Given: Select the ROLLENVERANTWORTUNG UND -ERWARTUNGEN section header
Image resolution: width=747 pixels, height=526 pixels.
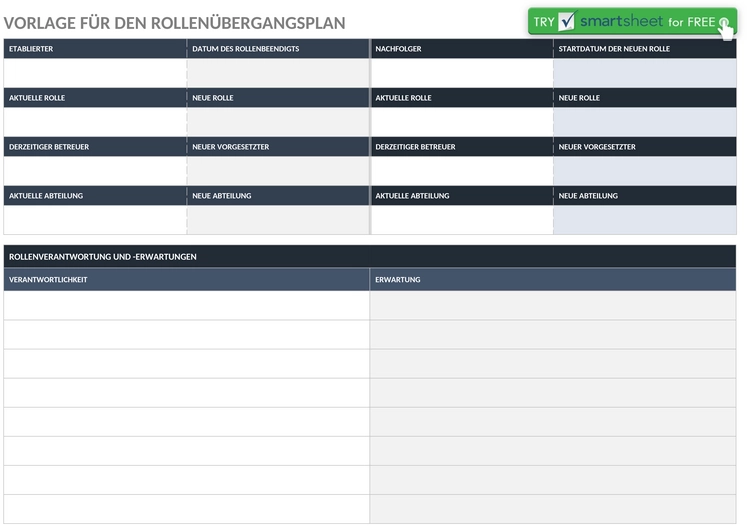Looking at the screenshot, I should click(x=370, y=256).
